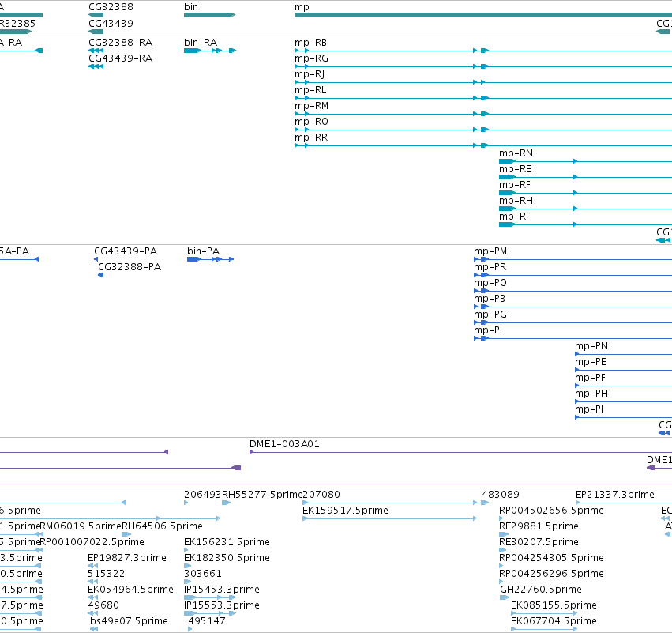
Task: Open the CG43439-RA transcript label
Action: tap(121, 58)
